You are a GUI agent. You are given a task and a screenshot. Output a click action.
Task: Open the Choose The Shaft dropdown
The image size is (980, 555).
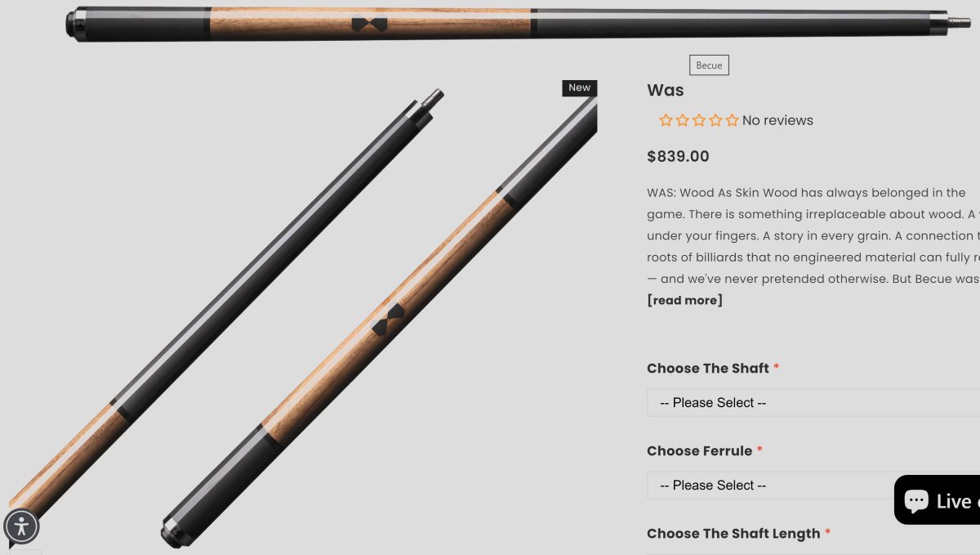813,402
